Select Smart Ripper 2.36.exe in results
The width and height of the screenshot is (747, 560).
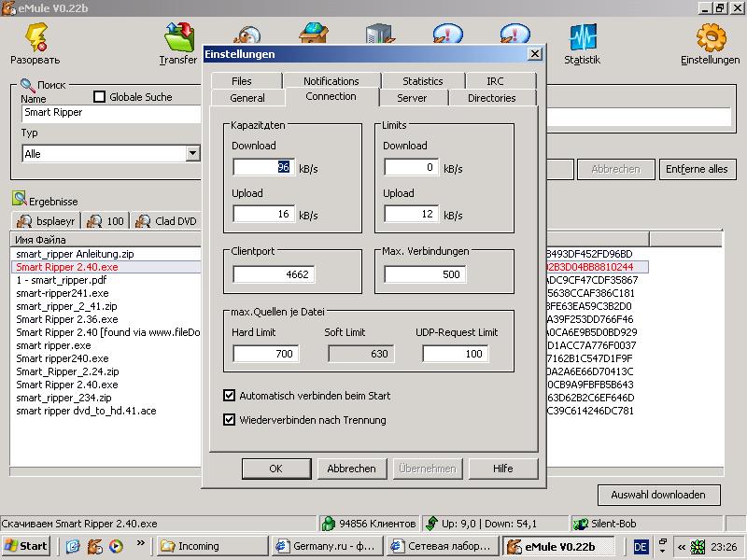tap(67, 319)
